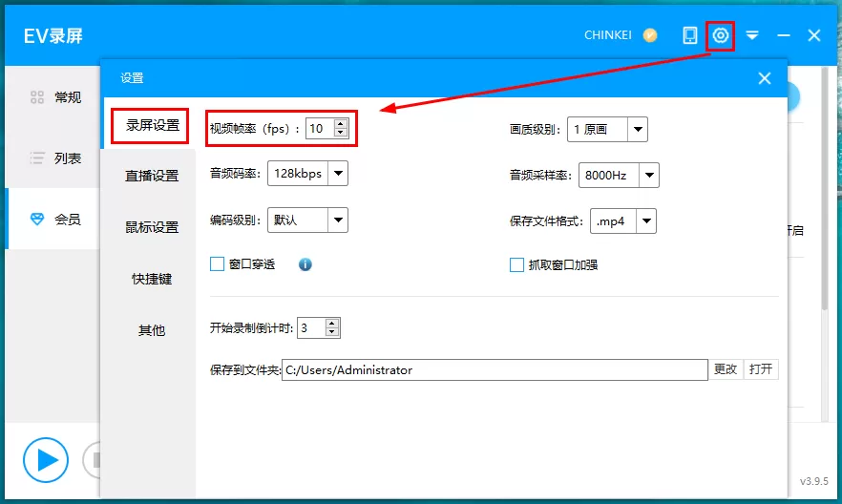Open the 保存文件格式 .mp4 dropdown
Screen dimensions: 842x504
[622, 221]
